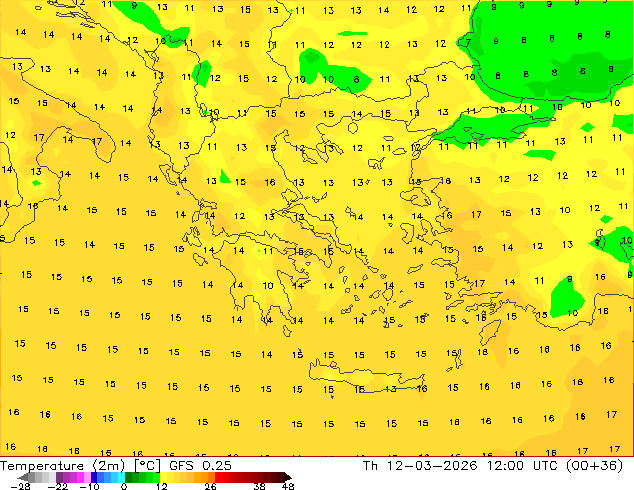The image size is (634, 490).
Task: Click the '26' legend scale label
Action: (210, 486)
